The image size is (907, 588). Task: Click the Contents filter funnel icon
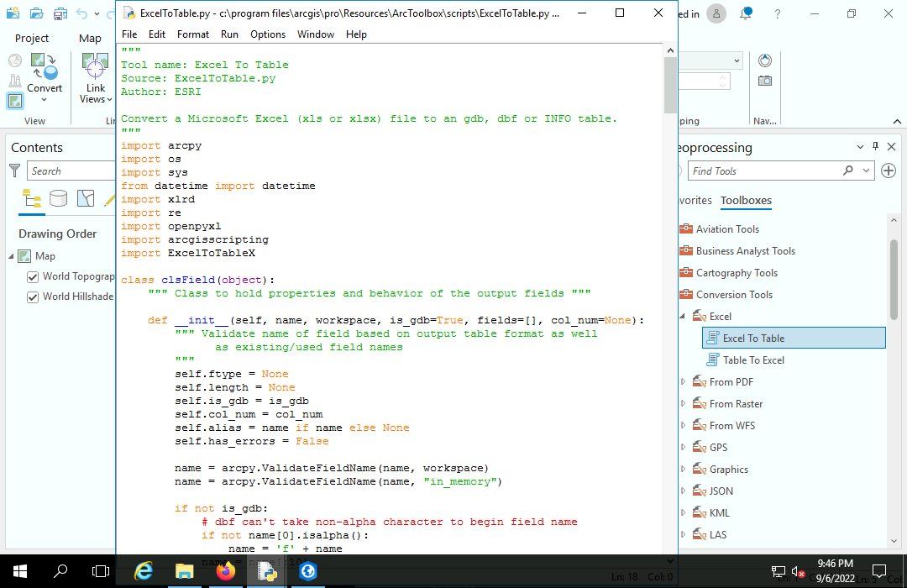click(x=14, y=171)
